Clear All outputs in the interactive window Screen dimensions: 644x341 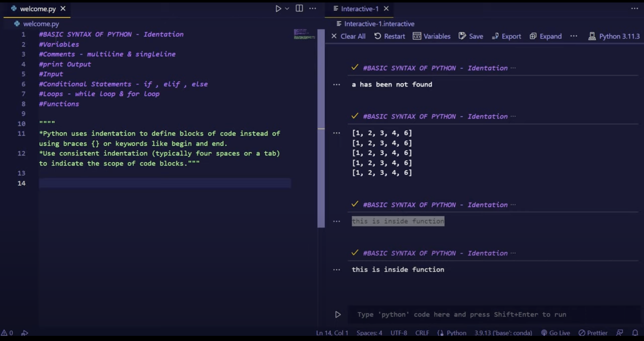coord(348,36)
